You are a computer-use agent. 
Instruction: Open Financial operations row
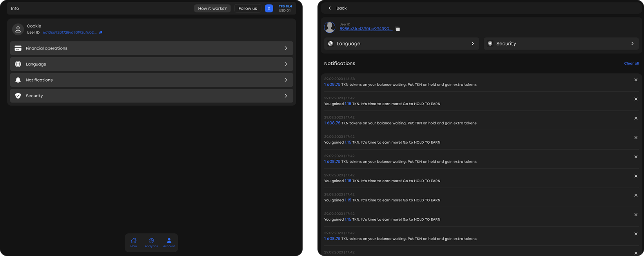[x=151, y=48]
